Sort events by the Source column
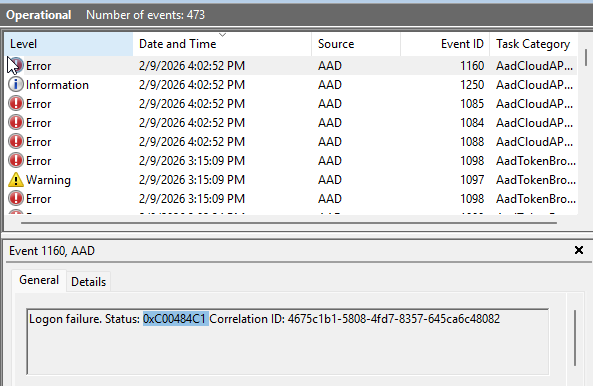Screen dimensions: 593x386 356,44
